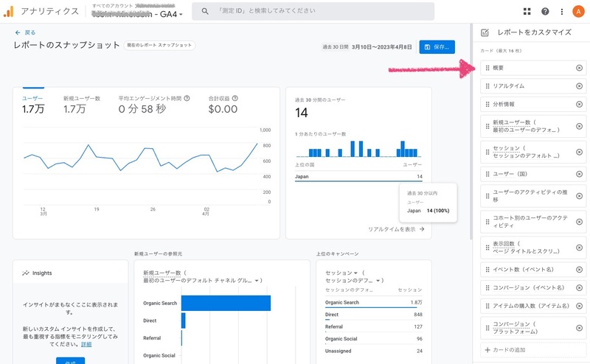Remove the コホート別のユーザー card
The image size is (590, 364).
(580, 222)
